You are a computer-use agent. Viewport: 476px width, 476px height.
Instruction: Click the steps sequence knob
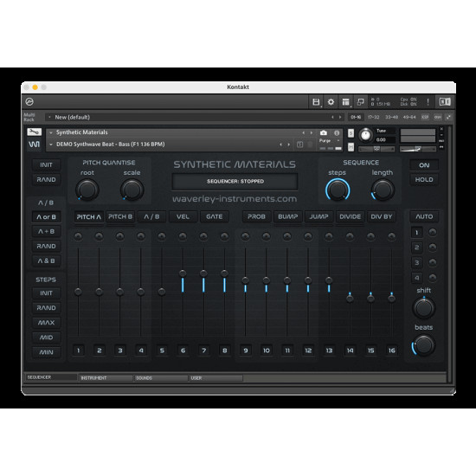pos(338,190)
